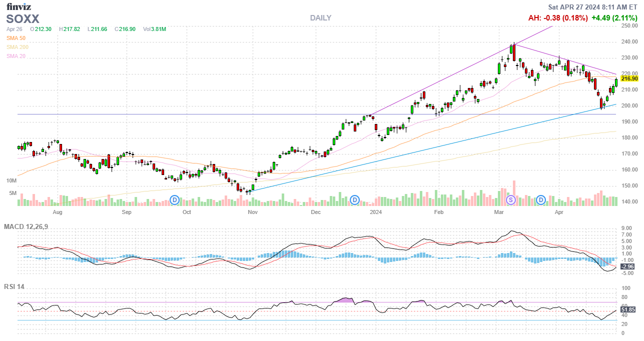Open the DAILY timeframe selector
Image resolution: width=644 pixels, height=341 pixels.
tap(320, 18)
